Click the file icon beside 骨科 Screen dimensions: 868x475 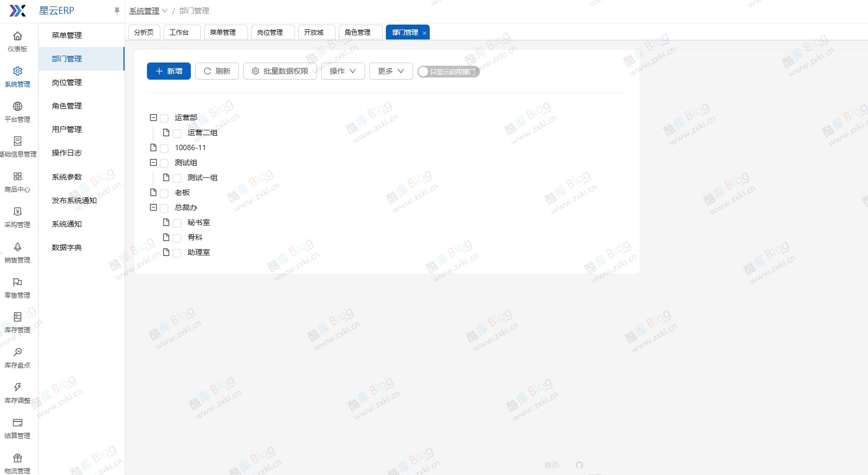click(166, 237)
